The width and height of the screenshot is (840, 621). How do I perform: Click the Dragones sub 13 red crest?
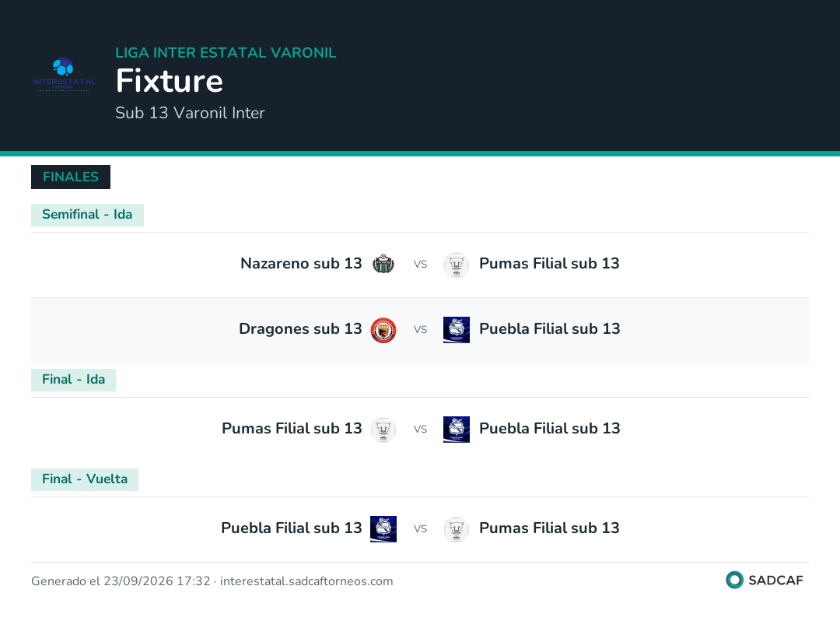coord(383,329)
